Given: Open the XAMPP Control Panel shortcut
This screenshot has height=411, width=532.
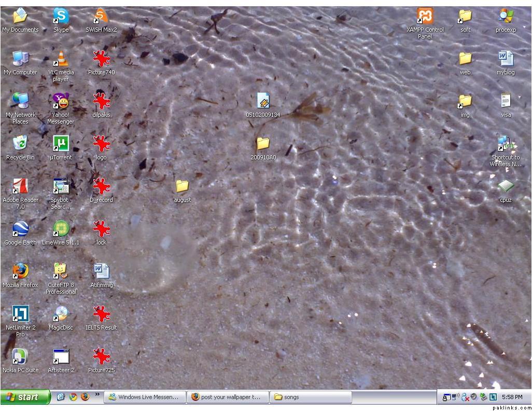Looking at the screenshot, I should (425, 17).
